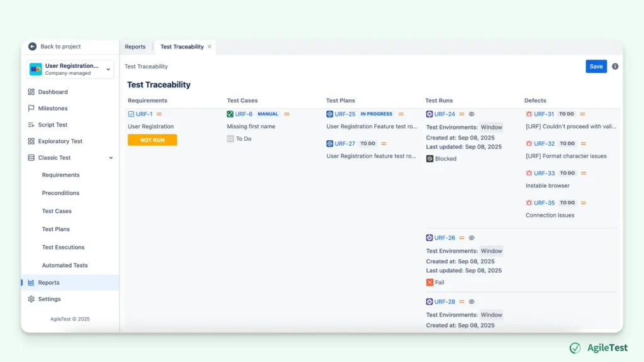Image resolution: width=644 pixels, height=362 pixels.
Task: Click the URF-32 bug icon
Action: point(529,144)
